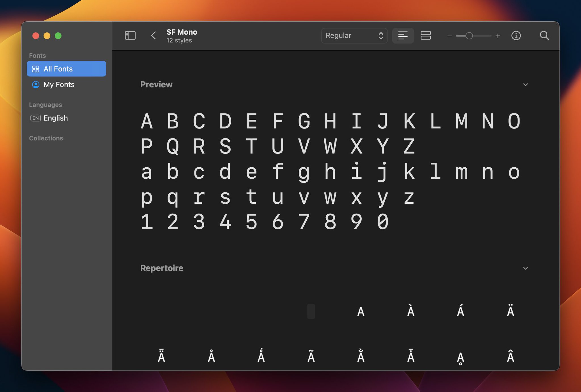This screenshot has width=581, height=392.
Task: Click the EN badge next to English
Action: click(35, 118)
